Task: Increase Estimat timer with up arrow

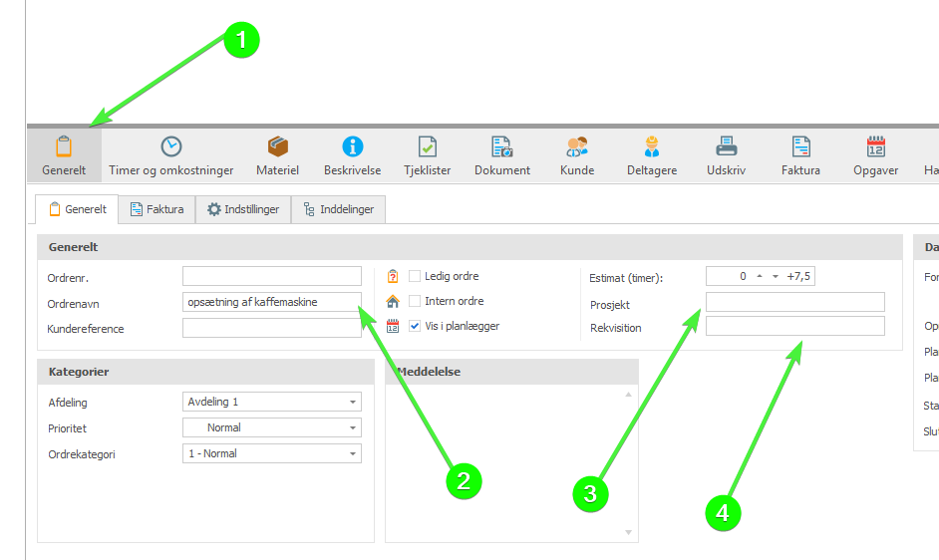Action: click(x=760, y=276)
